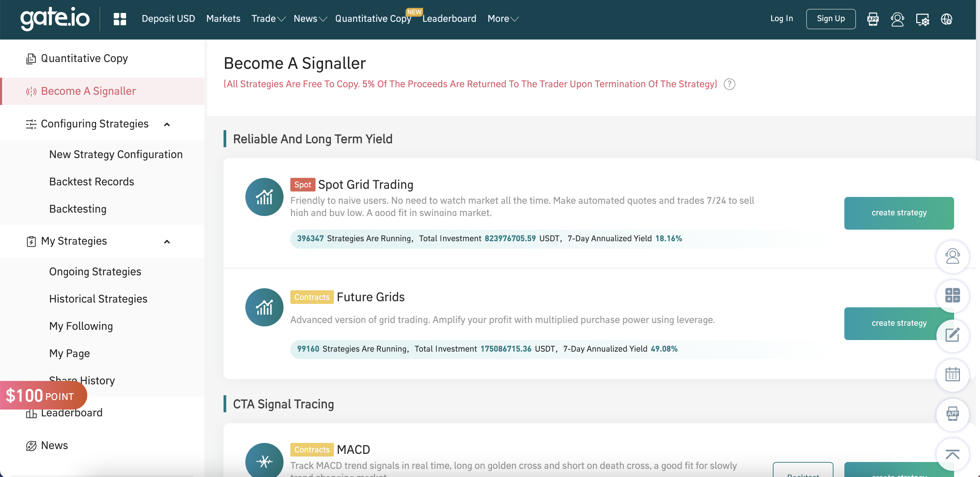
Task: Click 396347 strategies running count
Action: click(310, 238)
